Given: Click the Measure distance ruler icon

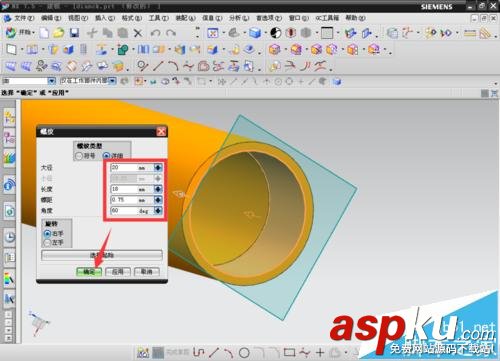Looking at the screenshot, I should (x=470, y=33).
